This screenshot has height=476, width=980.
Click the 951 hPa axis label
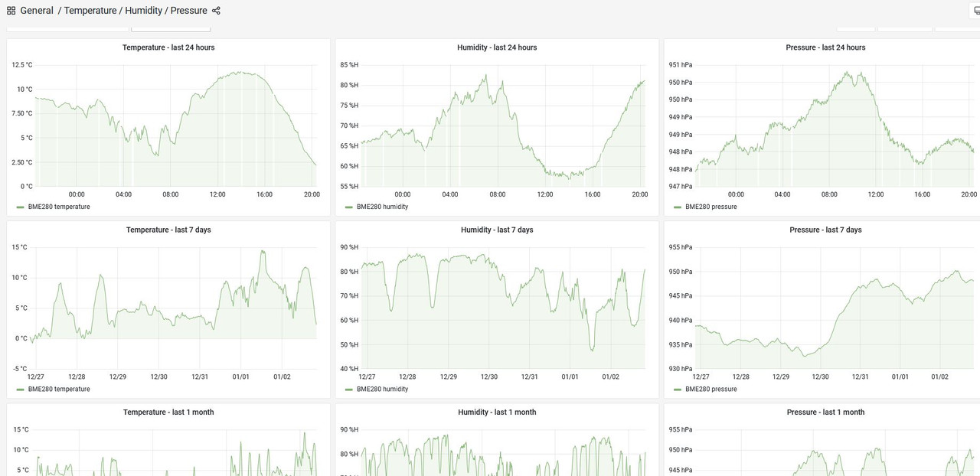click(681, 65)
